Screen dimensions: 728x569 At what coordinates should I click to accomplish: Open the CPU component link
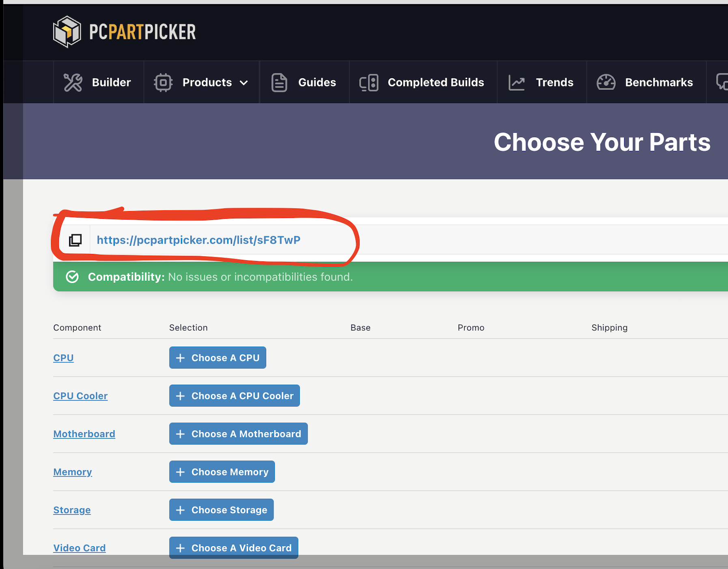point(63,358)
